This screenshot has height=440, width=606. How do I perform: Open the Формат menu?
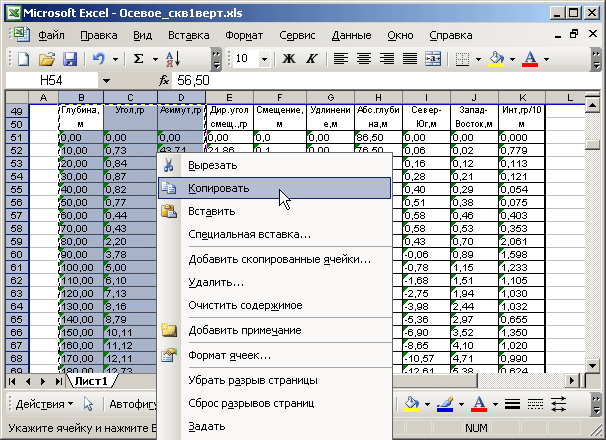(x=244, y=34)
